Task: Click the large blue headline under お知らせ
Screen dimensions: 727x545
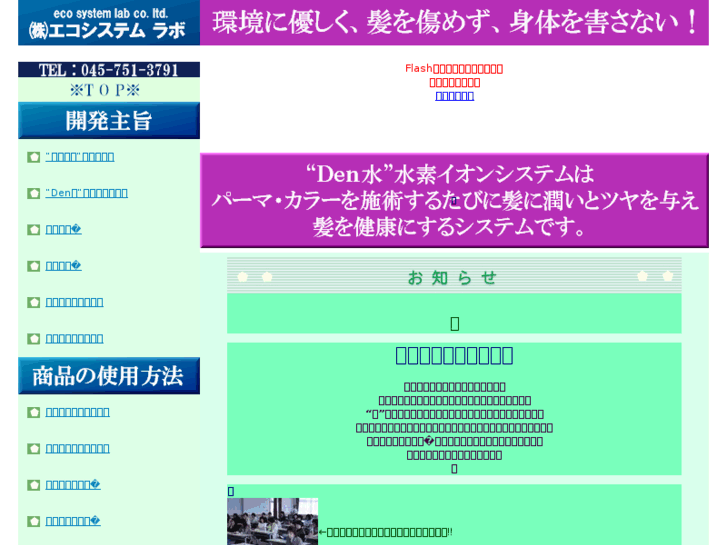Action: [454, 356]
